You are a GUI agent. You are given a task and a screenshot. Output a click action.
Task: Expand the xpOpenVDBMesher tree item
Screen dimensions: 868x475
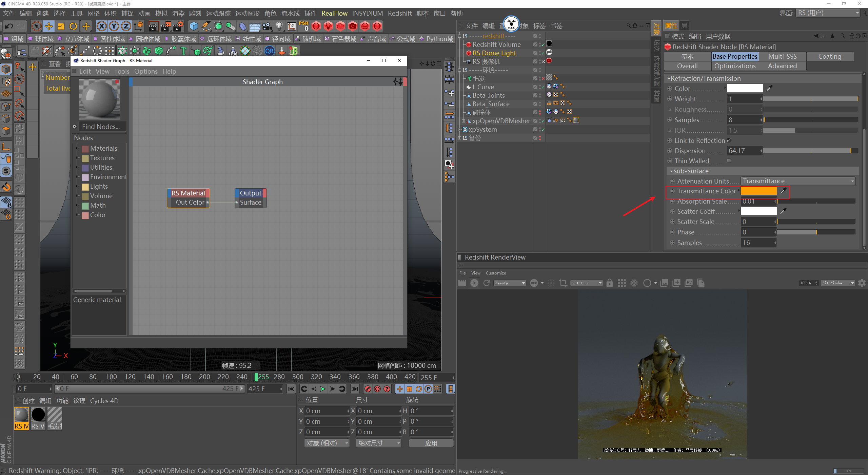click(463, 121)
